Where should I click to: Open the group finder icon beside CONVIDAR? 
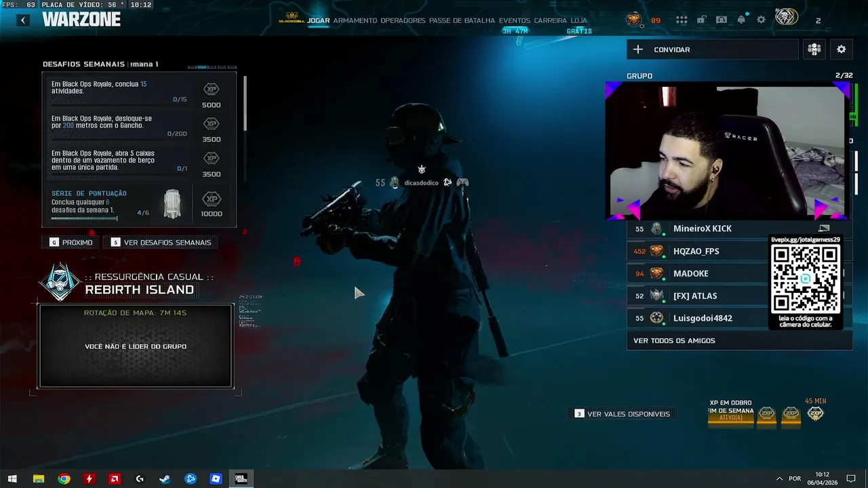click(814, 49)
